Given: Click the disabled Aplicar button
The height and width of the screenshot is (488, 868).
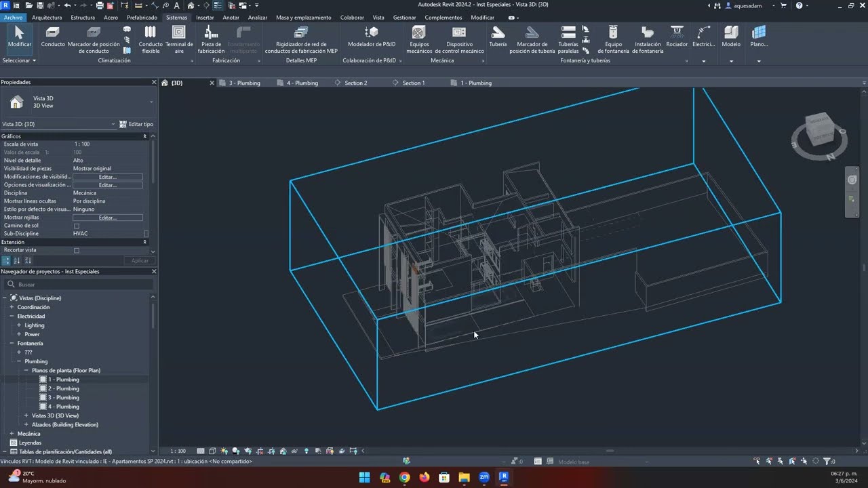Looking at the screenshot, I should pos(140,260).
